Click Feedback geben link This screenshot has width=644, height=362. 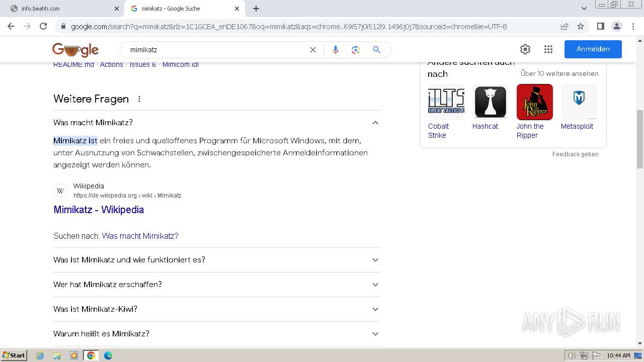576,154
